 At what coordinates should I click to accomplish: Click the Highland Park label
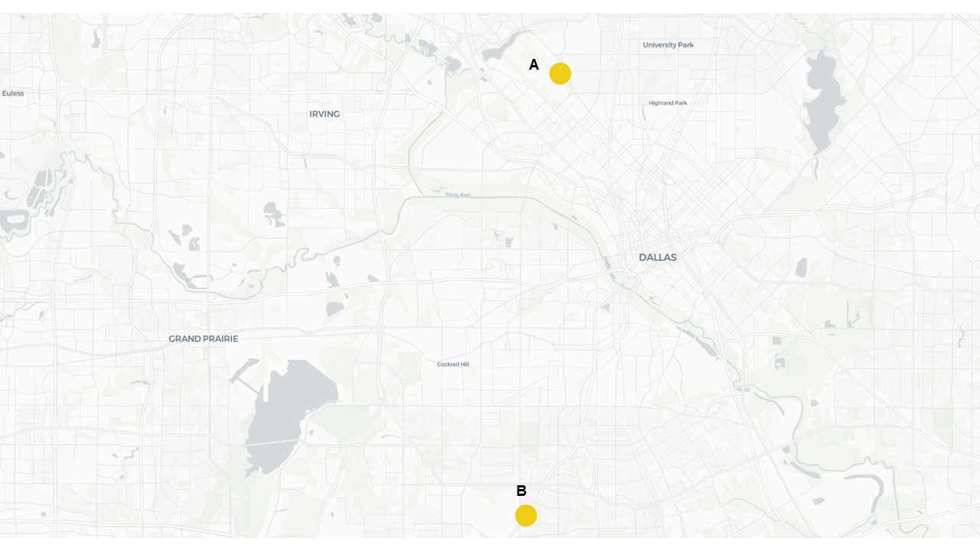tap(668, 103)
